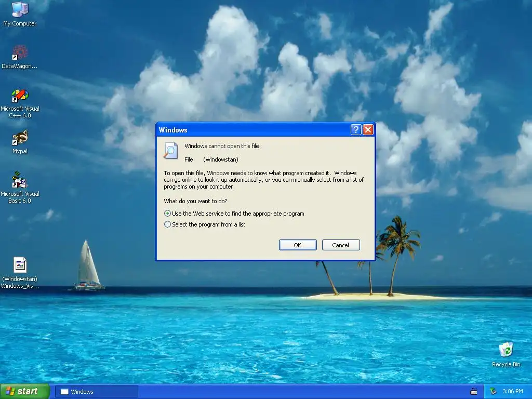
Task: Open the My Computer desktop icon
Action: 20,14
